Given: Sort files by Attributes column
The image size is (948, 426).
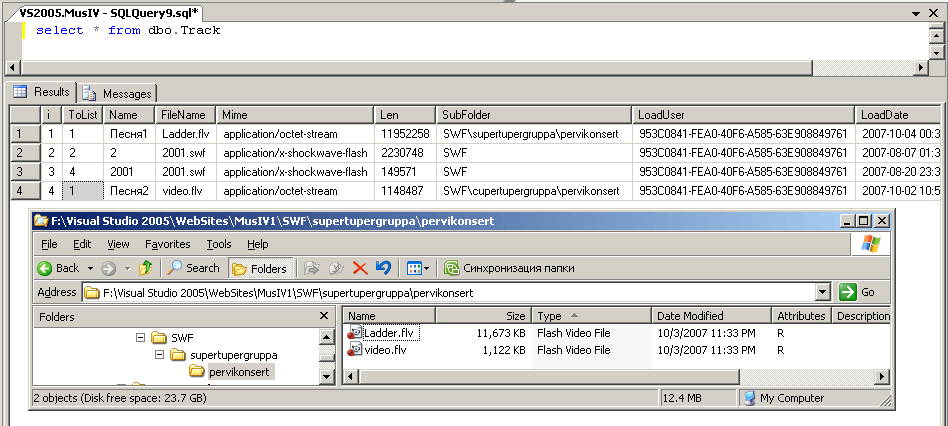Looking at the screenshot, I should click(x=801, y=315).
